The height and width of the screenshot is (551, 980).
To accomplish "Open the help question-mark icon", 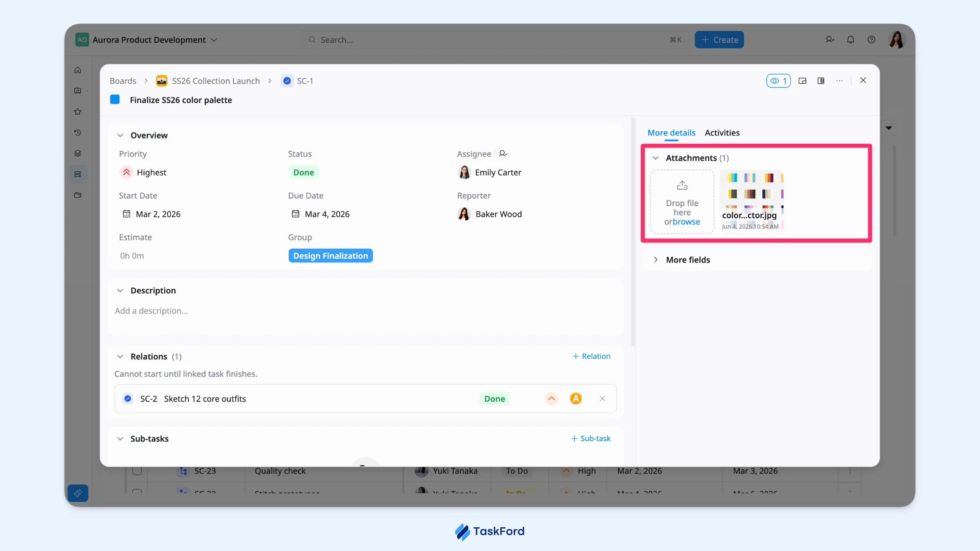I will [x=871, y=40].
